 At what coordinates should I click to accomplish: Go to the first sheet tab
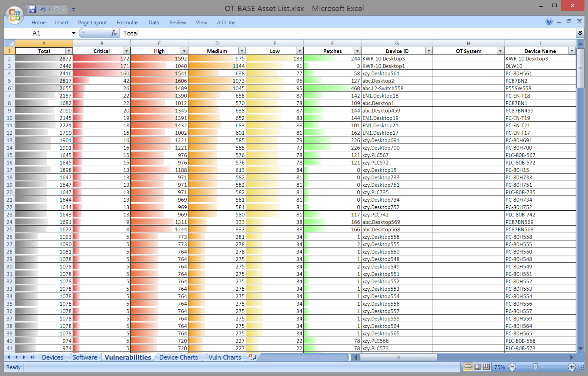pos(8,357)
